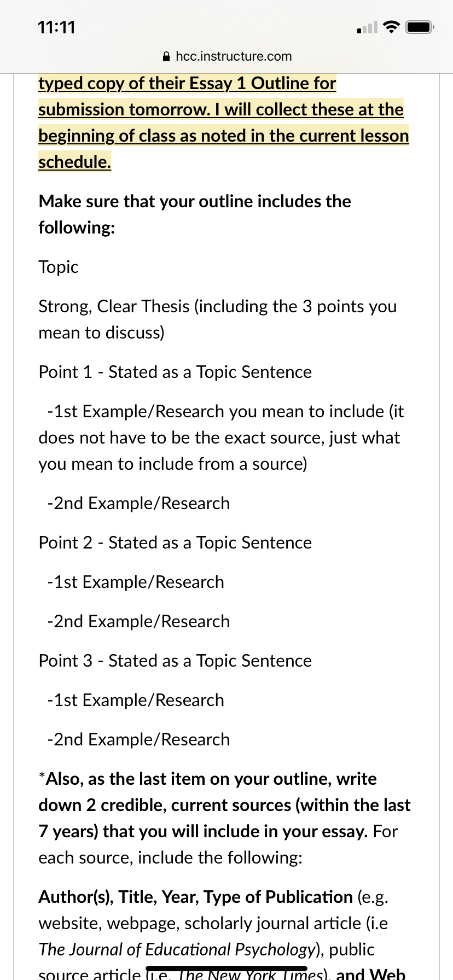Tap 'Point 2 - Stated as a Topic Sentence'
Viewport: 453px width, 980px height.
175,542
